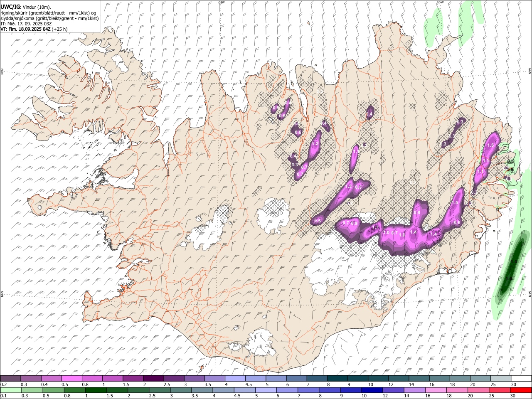Screen dimensions: 532x399
Task: Pick the gray-purple 0.2 swatch in upper legend row
Action: point(10,379)
